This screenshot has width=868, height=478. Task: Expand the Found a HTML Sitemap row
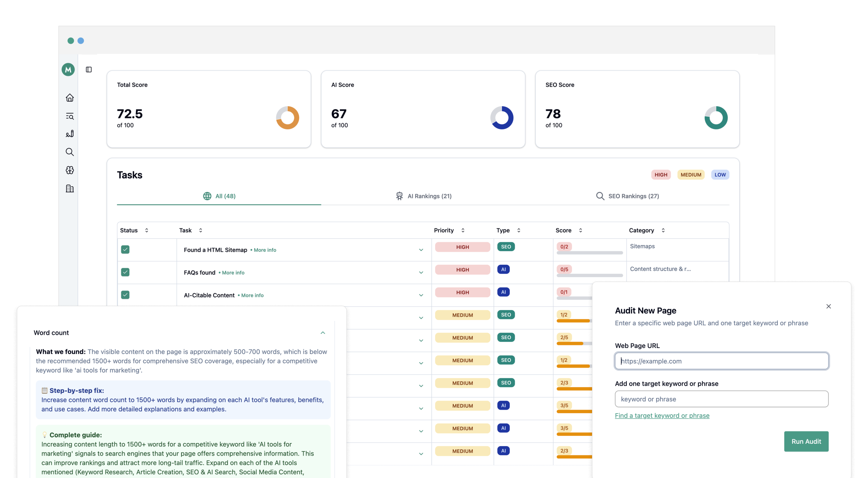tap(421, 250)
